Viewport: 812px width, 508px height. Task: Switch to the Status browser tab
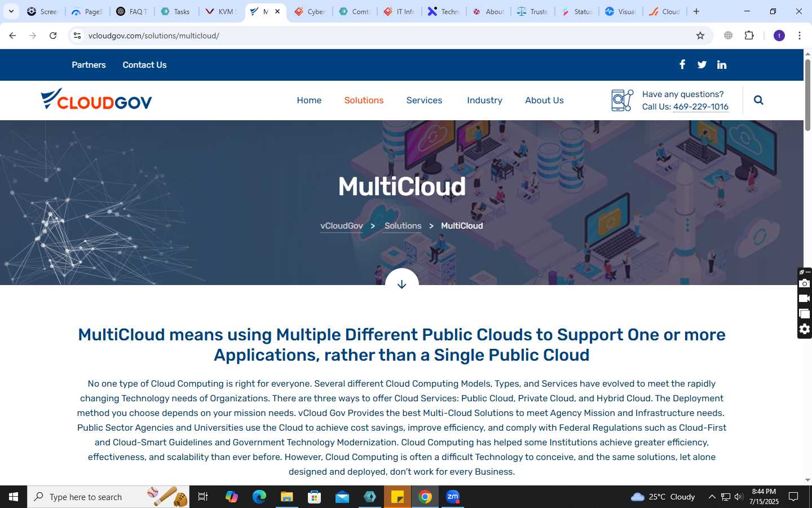pos(577,11)
